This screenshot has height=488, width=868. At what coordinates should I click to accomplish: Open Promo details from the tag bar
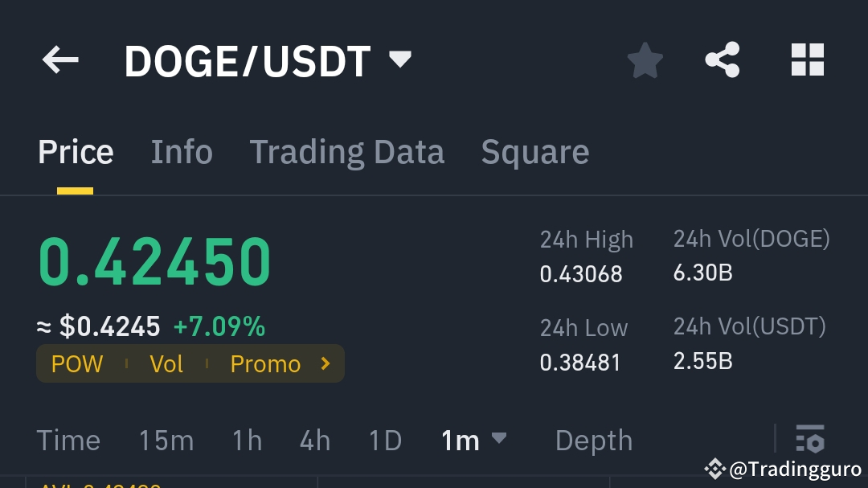265,363
